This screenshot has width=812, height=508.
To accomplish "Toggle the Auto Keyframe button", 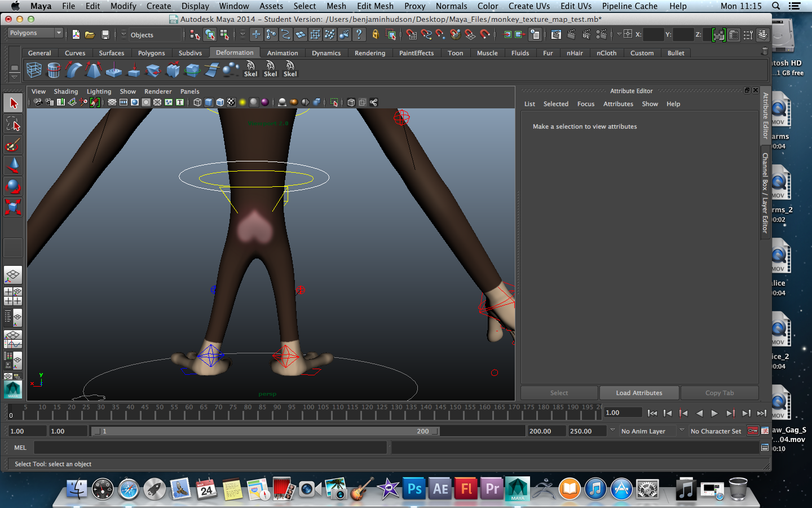I will tap(753, 431).
